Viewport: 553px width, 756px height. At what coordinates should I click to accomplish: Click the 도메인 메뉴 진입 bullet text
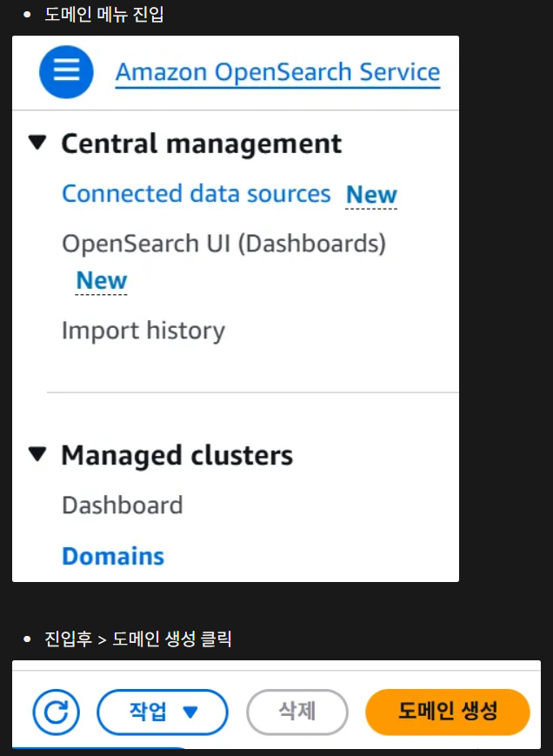[x=104, y=15]
